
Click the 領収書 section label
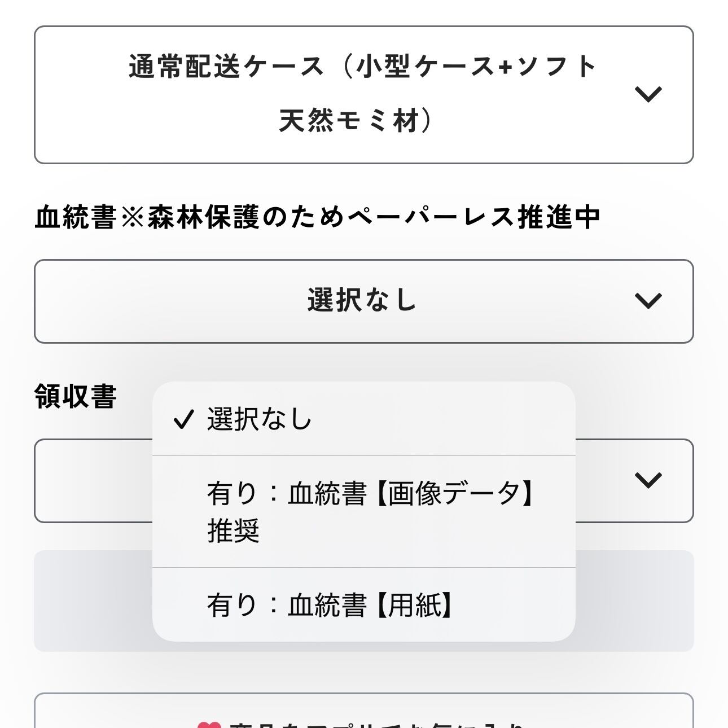point(76,396)
